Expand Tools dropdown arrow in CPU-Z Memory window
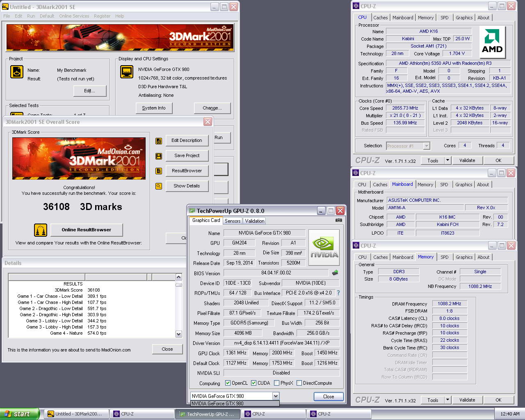Screen dimensions: 525x420 [447, 400]
